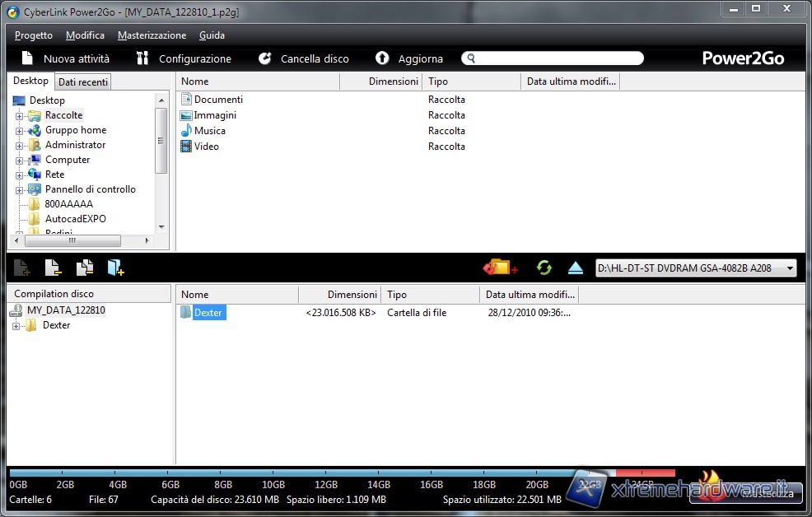Open the Masterizzazione menu
812x517 pixels.
click(x=152, y=35)
